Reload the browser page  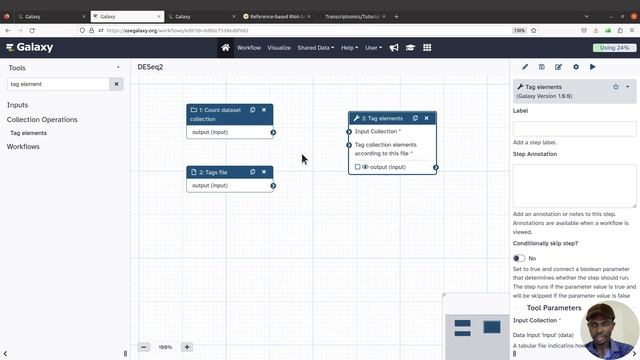click(x=32, y=31)
